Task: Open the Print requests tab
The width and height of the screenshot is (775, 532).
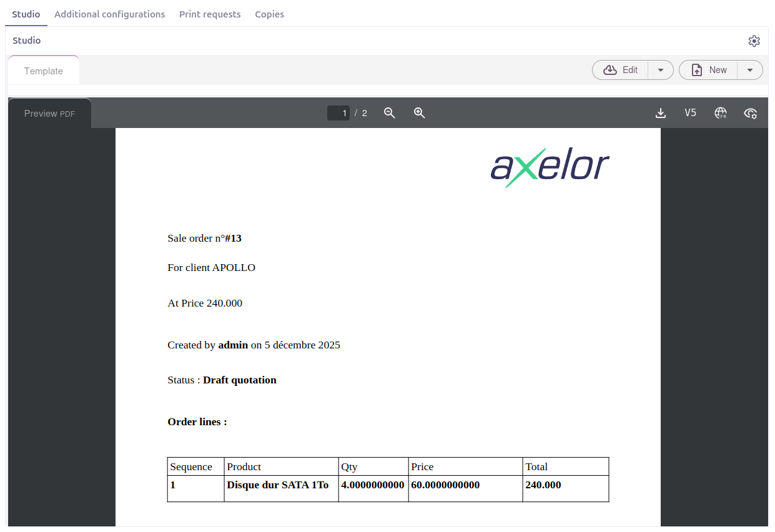Action: 210,14
